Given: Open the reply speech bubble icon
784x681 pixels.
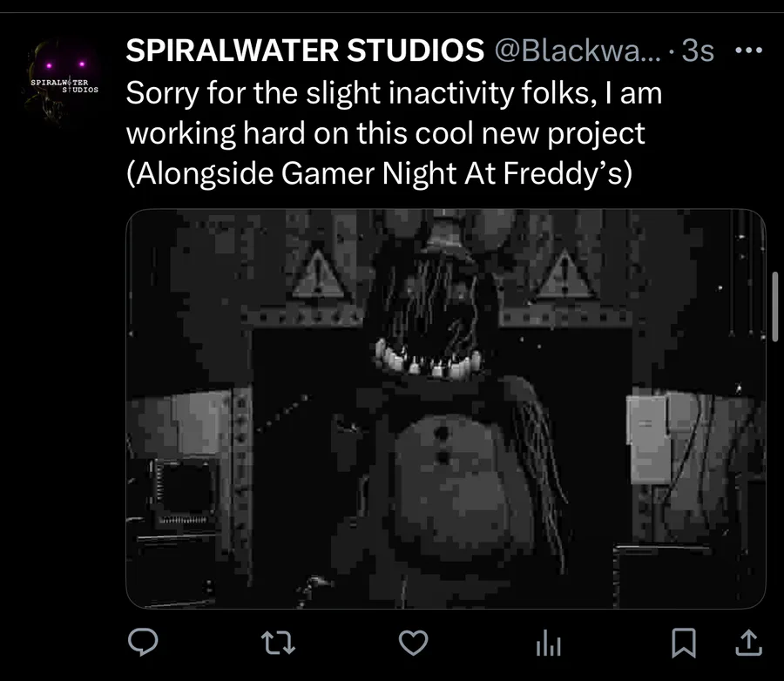Looking at the screenshot, I should coord(142,643).
